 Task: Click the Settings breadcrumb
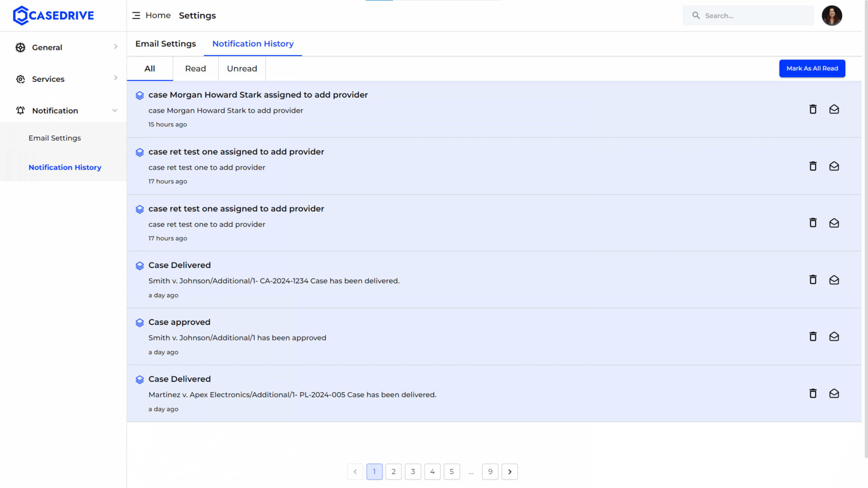point(197,15)
